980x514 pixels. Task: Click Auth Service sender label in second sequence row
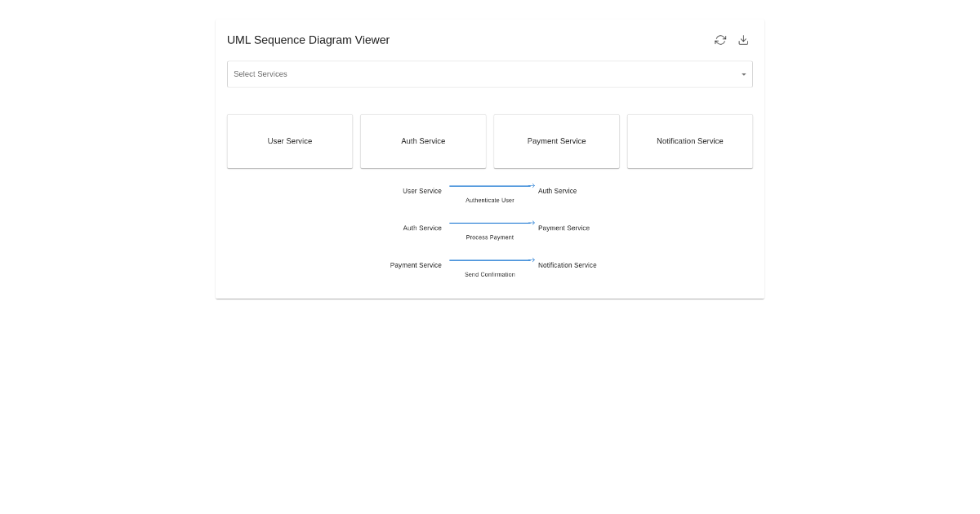422,228
